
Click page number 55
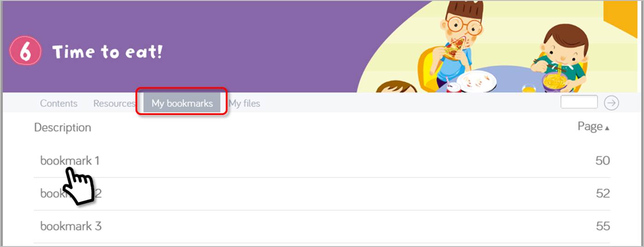603,226
